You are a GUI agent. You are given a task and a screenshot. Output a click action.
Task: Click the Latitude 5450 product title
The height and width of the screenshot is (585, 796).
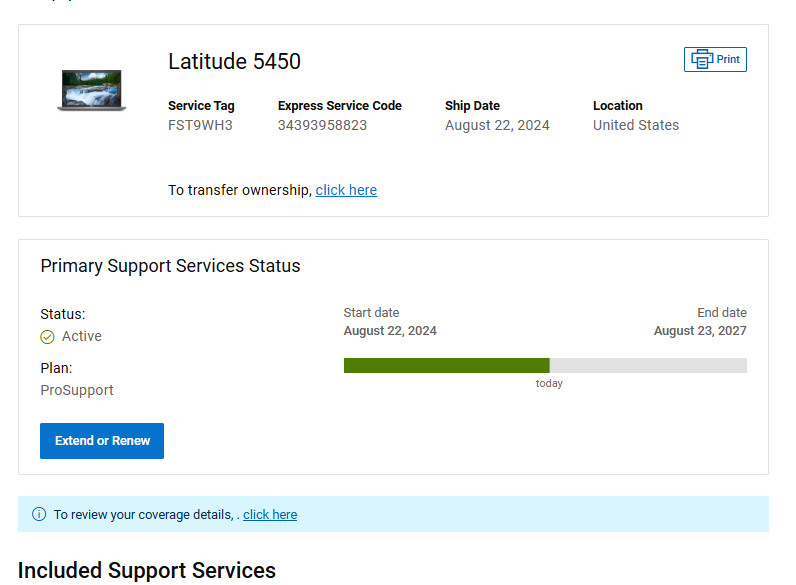coord(234,61)
